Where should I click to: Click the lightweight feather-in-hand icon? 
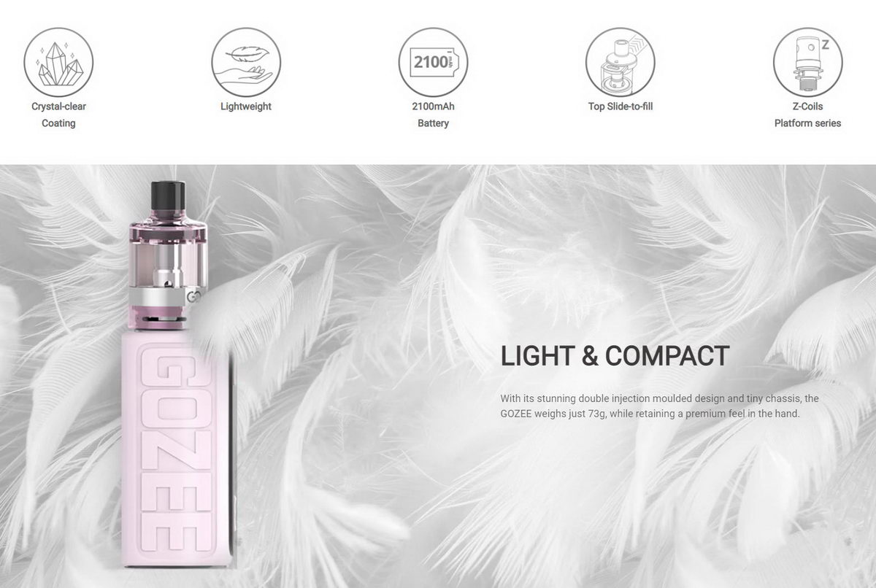[x=246, y=62]
